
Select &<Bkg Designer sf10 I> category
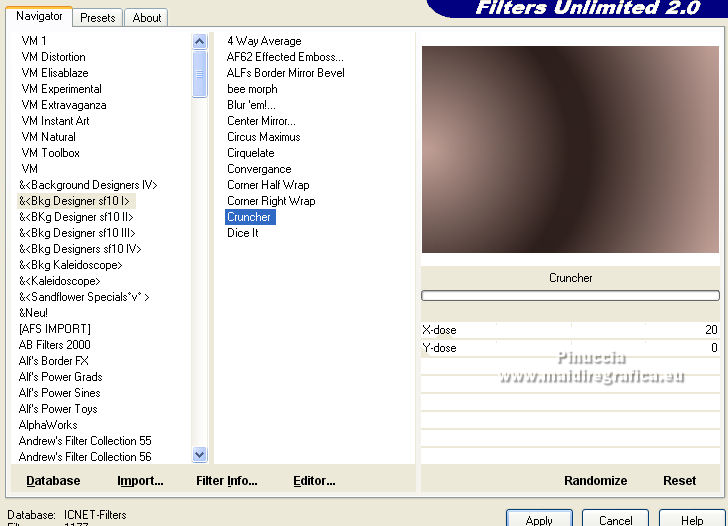point(74,201)
